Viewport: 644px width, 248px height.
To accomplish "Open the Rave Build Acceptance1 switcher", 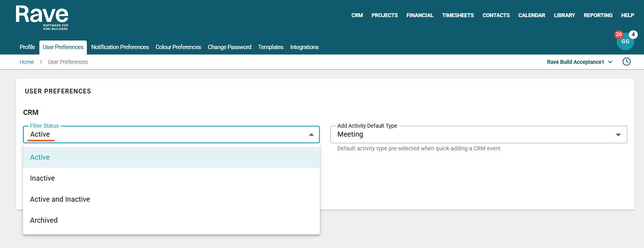I will (x=579, y=62).
